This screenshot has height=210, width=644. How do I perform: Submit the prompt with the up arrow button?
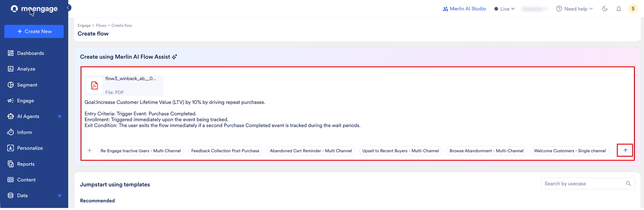(625, 151)
